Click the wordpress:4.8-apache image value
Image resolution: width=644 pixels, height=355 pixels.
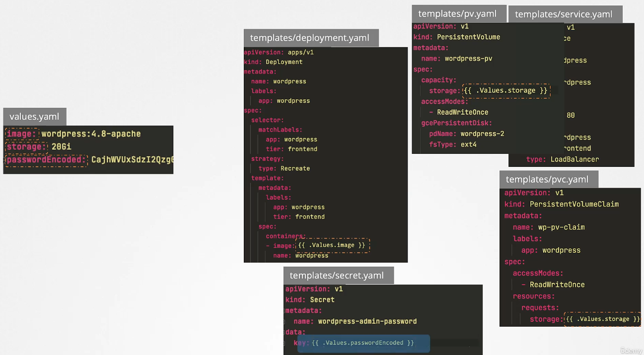[x=91, y=134]
